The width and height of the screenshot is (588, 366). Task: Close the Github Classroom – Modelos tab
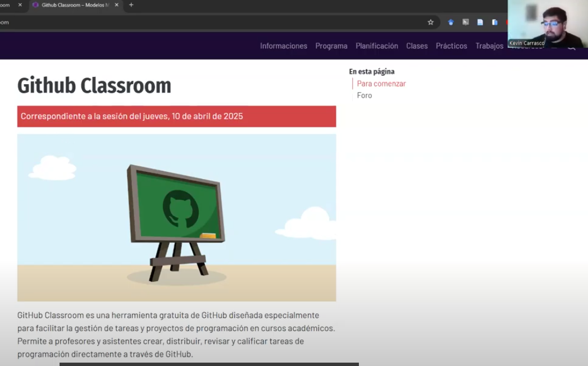tap(117, 5)
